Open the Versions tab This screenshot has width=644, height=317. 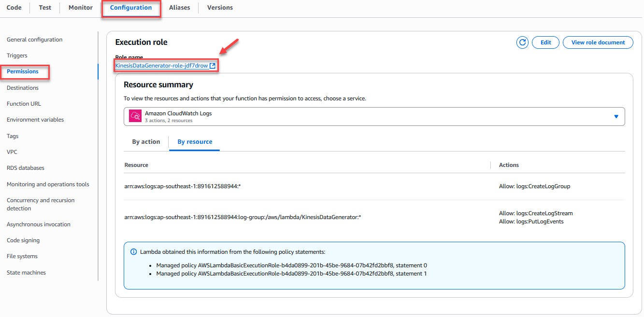tap(220, 8)
